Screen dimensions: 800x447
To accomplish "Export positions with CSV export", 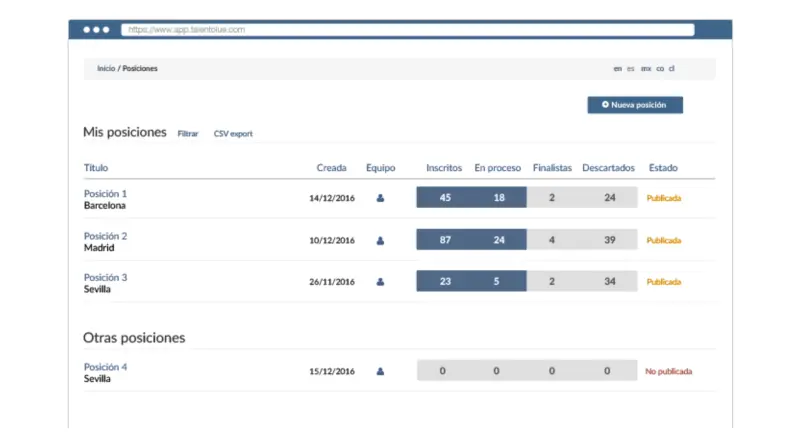I will pyautogui.click(x=233, y=133).
